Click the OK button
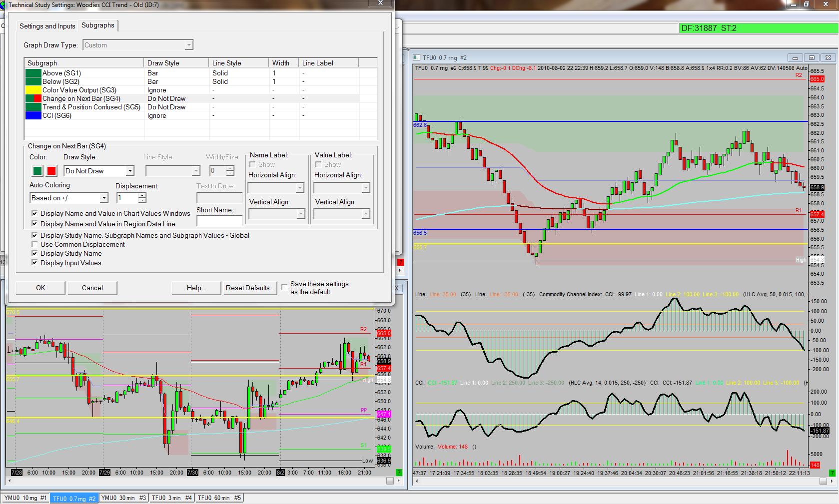The height and width of the screenshot is (504, 839). [40, 288]
